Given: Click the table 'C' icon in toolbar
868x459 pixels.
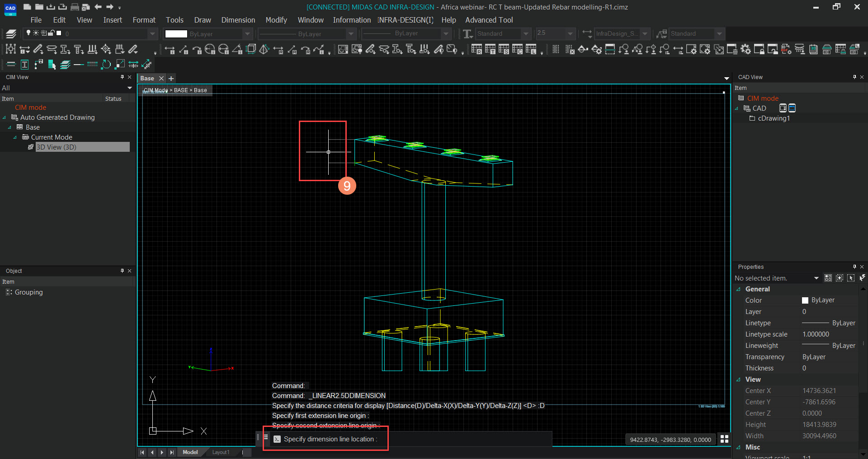Looking at the screenshot, I should 517,49.
